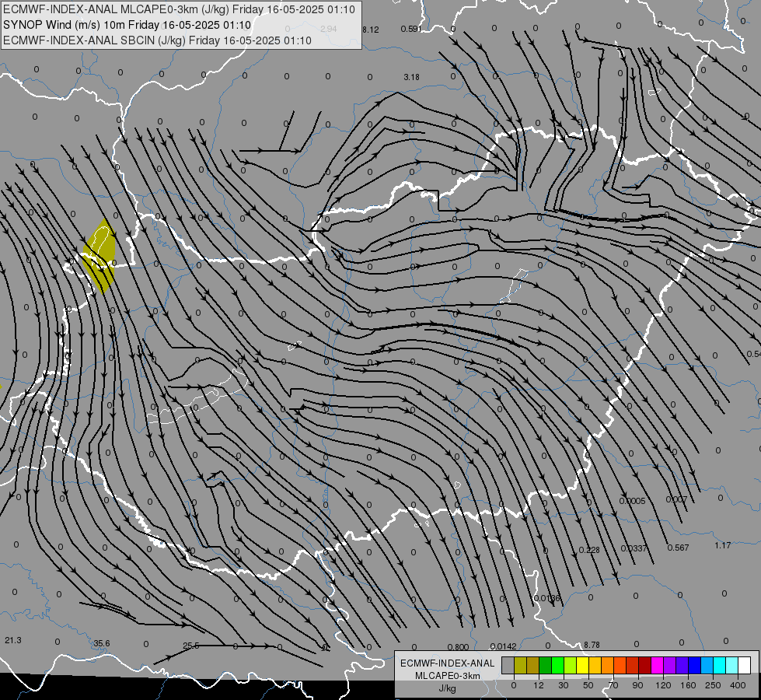Click the grid value 0.0142
This screenshot has height=700, width=761.
tap(503, 646)
